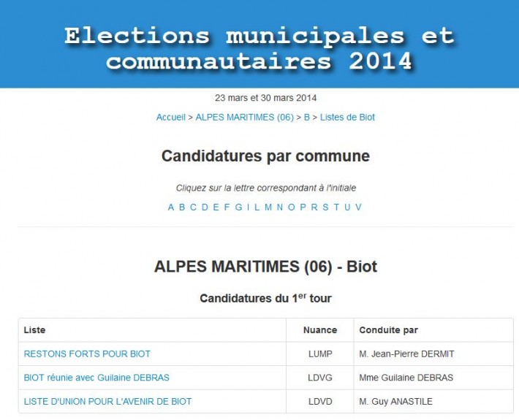Choose letter E in alphabet index
The width and height of the screenshot is (519, 420).
coord(216,207)
